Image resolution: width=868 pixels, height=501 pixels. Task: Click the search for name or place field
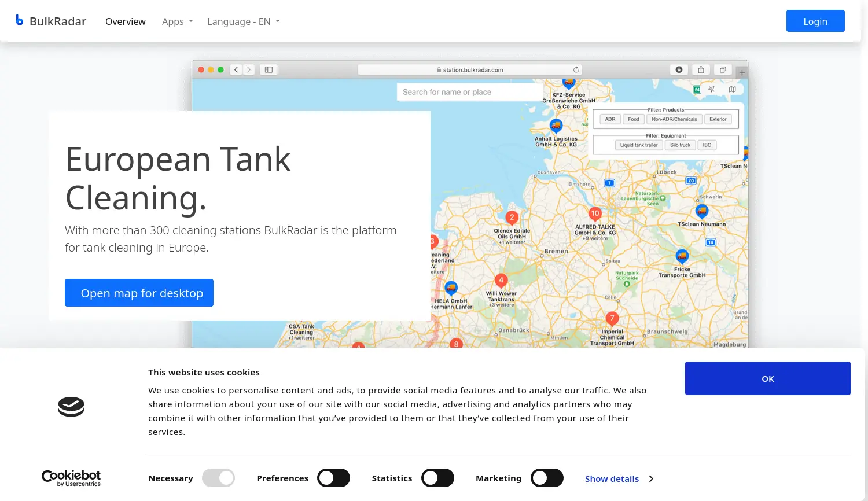click(x=469, y=91)
